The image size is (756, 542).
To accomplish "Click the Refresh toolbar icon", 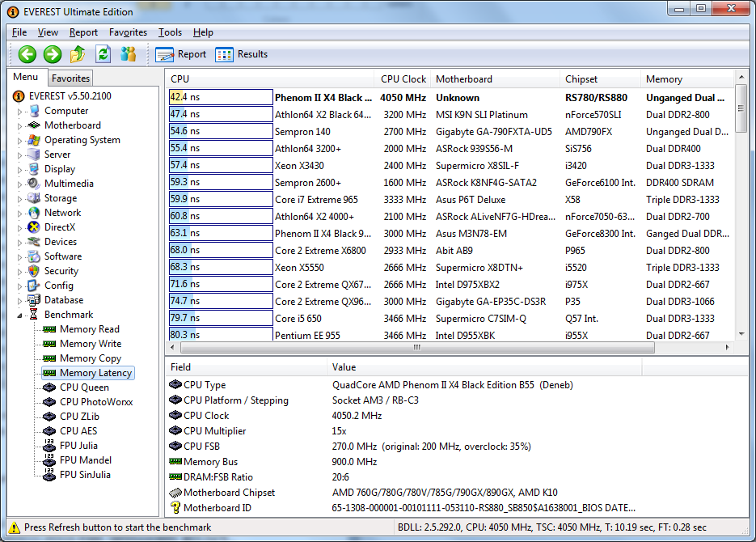I will coord(103,54).
